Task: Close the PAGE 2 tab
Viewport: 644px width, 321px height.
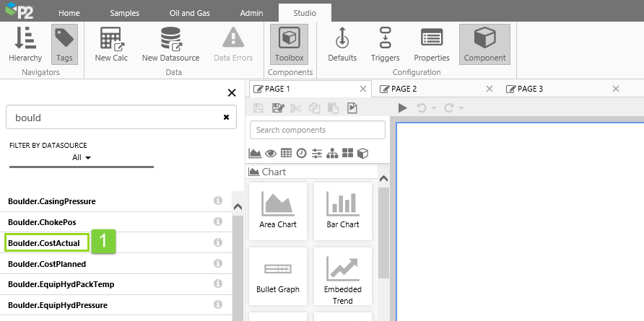Action: click(489, 89)
